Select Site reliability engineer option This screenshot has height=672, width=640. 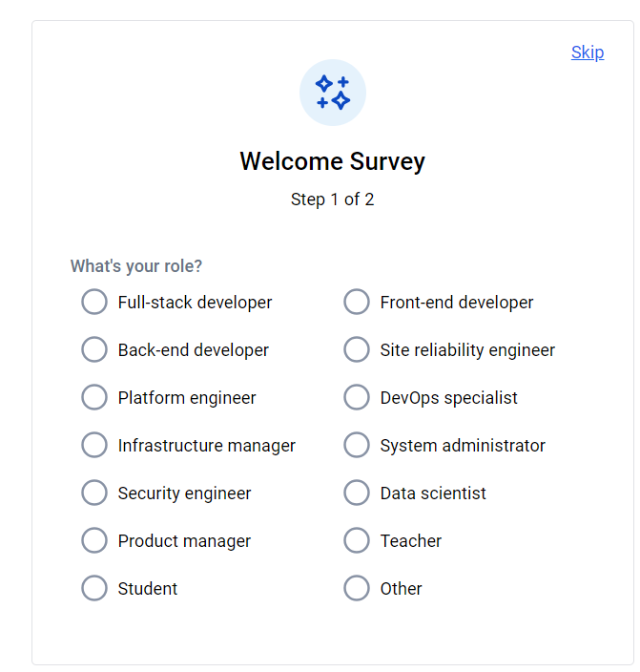coord(357,349)
